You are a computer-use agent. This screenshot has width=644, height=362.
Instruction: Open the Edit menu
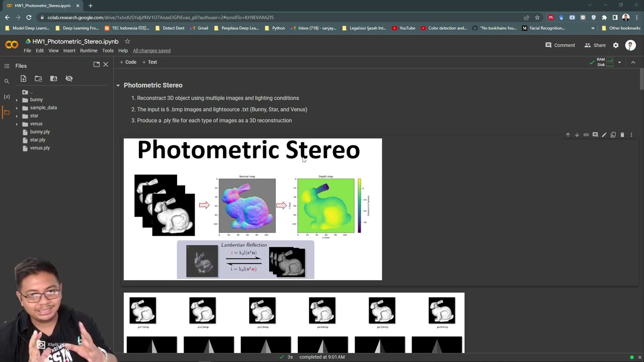[40, 51]
